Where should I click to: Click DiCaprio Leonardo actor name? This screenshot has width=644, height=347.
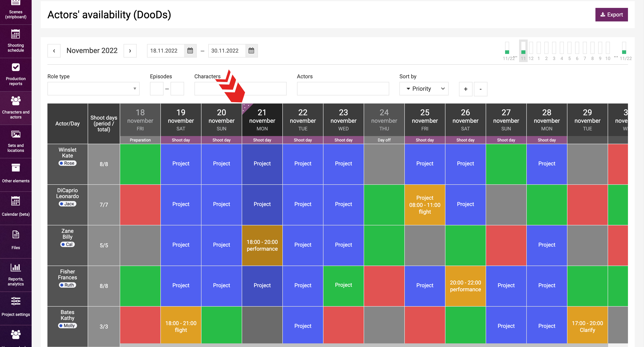pyautogui.click(x=68, y=193)
